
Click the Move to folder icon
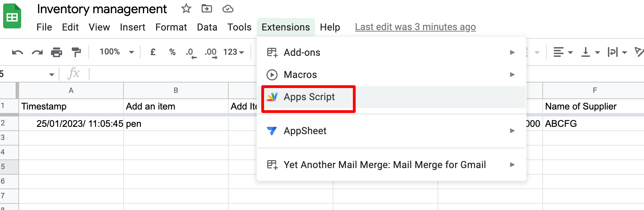click(207, 8)
